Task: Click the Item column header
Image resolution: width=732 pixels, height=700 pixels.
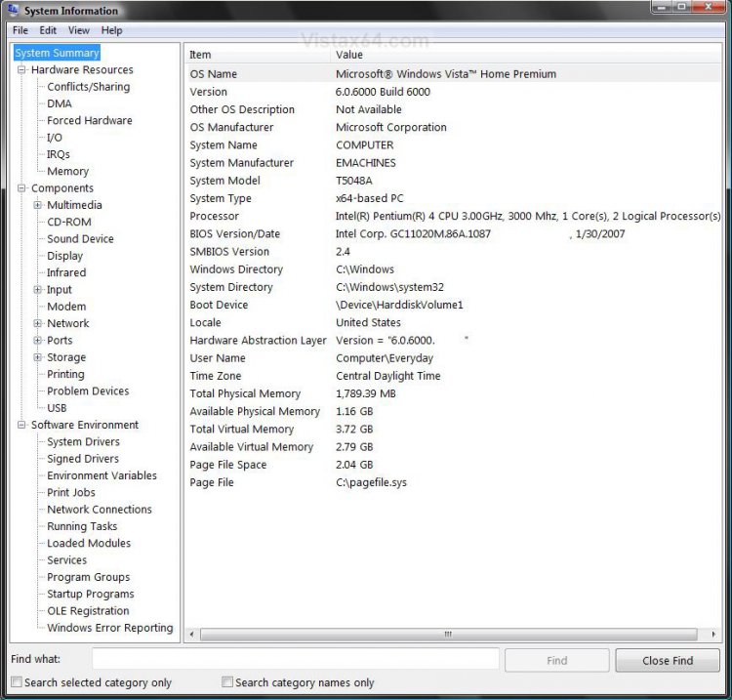Action: (x=258, y=55)
